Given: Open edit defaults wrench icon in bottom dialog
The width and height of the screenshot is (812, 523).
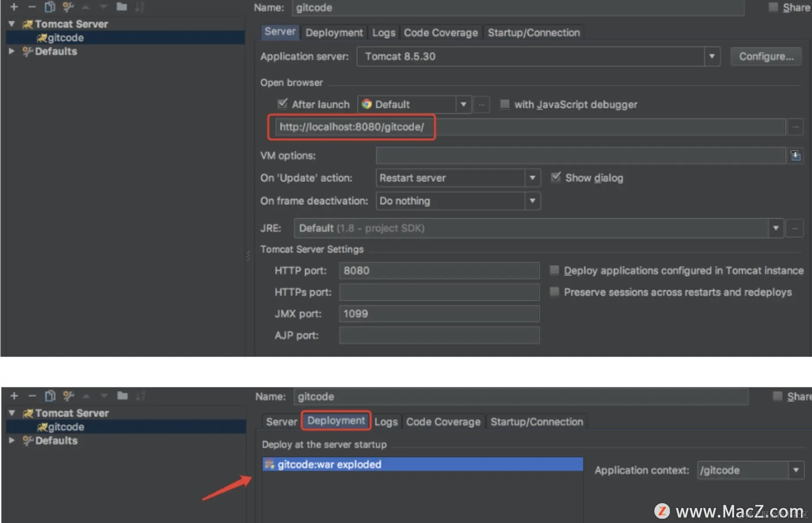Looking at the screenshot, I should tap(68, 396).
